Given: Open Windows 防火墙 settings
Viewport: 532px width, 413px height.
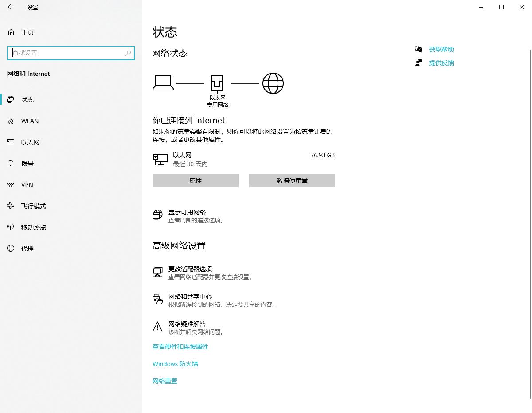Looking at the screenshot, I should click(175, 364).
